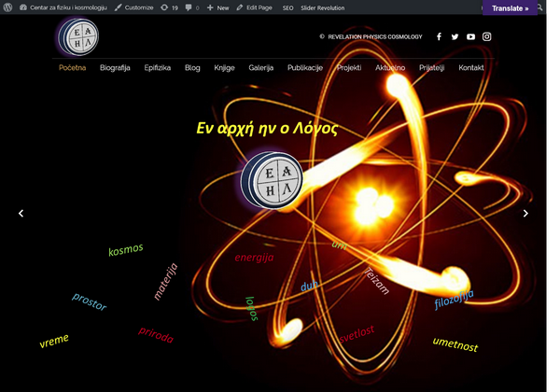Open the YouTube social icon
Screen dimensions: 560x392
pos(470,37)
